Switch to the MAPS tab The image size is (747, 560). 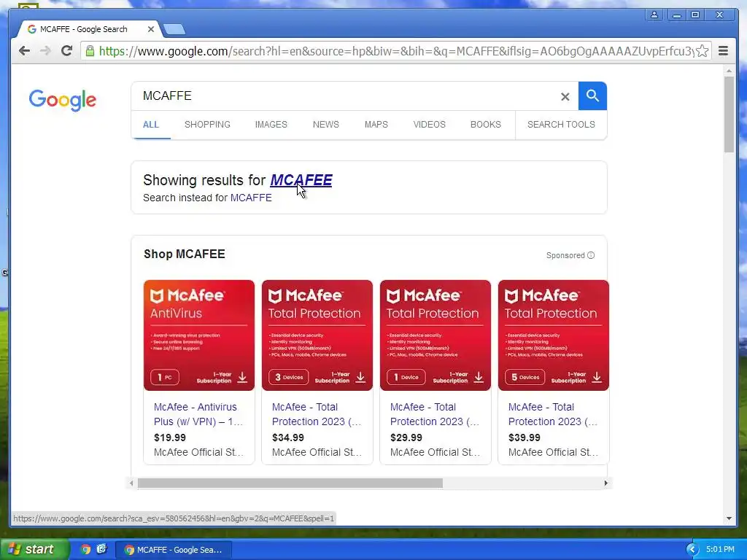click(376, 125)
